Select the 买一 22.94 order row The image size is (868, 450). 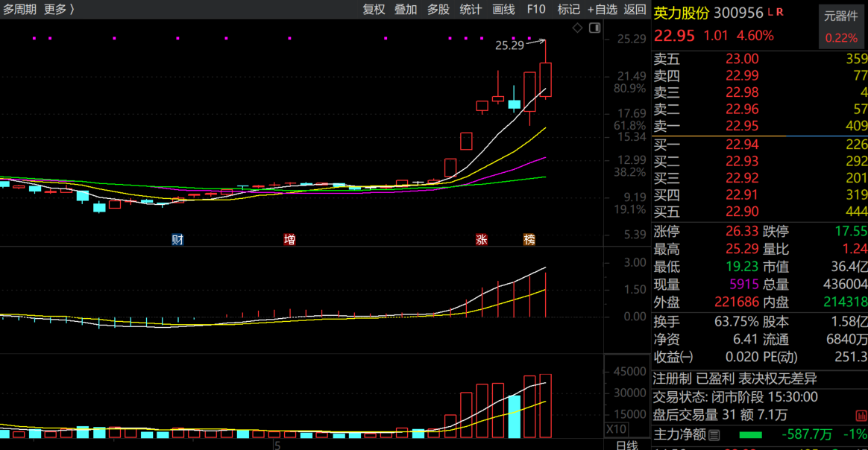coord(760,145)
